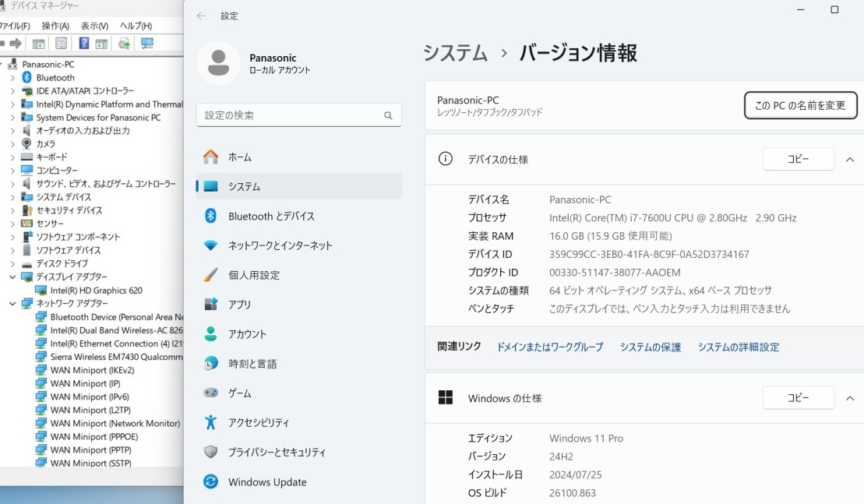Expand the Bluetooth node in device tree
Viewport: 864px width, 504px height.
[x=12, y=78]
